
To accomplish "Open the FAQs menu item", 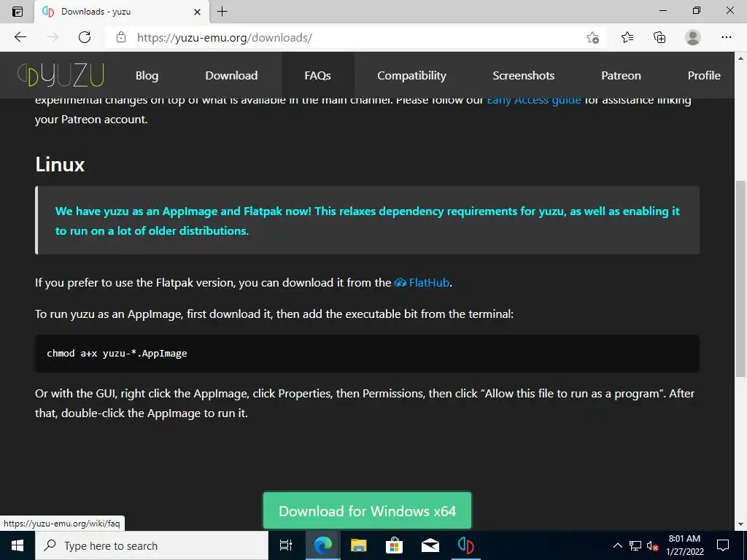I will click(318, 75).
